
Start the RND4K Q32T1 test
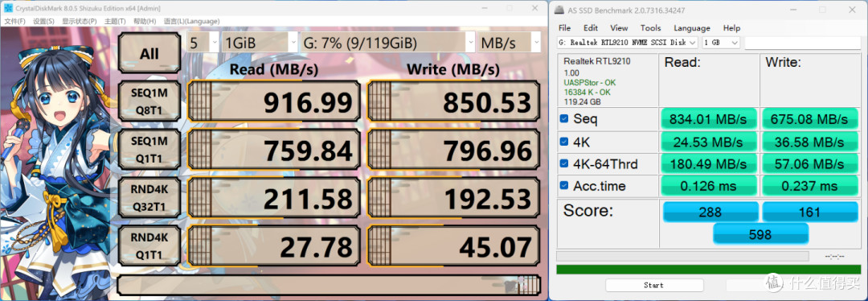[x=149, y=198]
